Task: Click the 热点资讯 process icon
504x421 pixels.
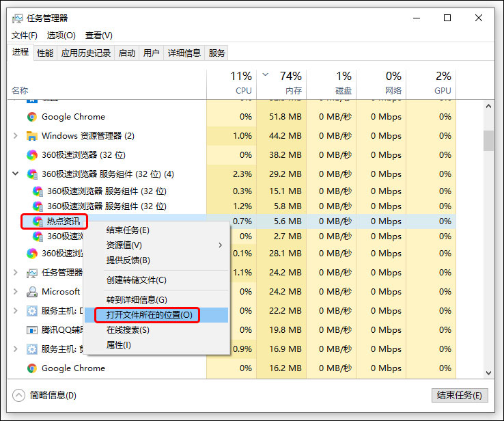Action: 38,221
